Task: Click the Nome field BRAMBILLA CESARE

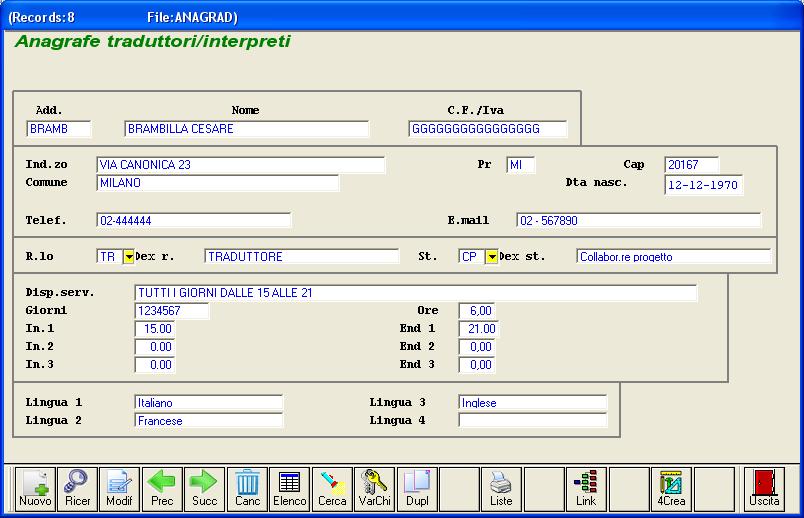Action: pyautogui.click(x=247, y=129)
